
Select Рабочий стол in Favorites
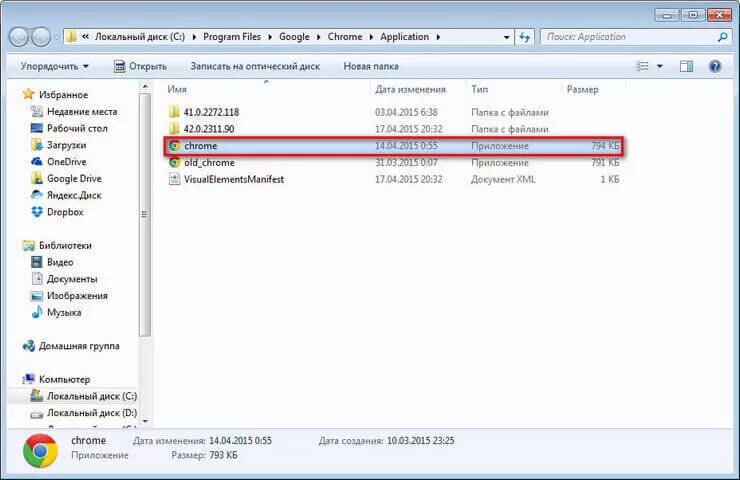point(77,128)
